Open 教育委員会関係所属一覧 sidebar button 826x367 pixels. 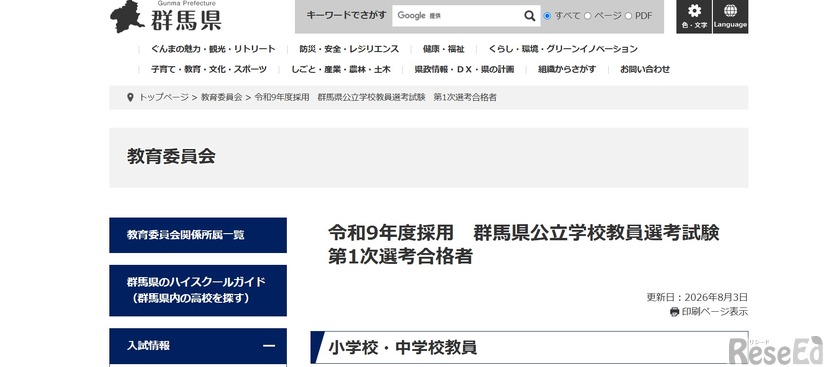[198, 235]
